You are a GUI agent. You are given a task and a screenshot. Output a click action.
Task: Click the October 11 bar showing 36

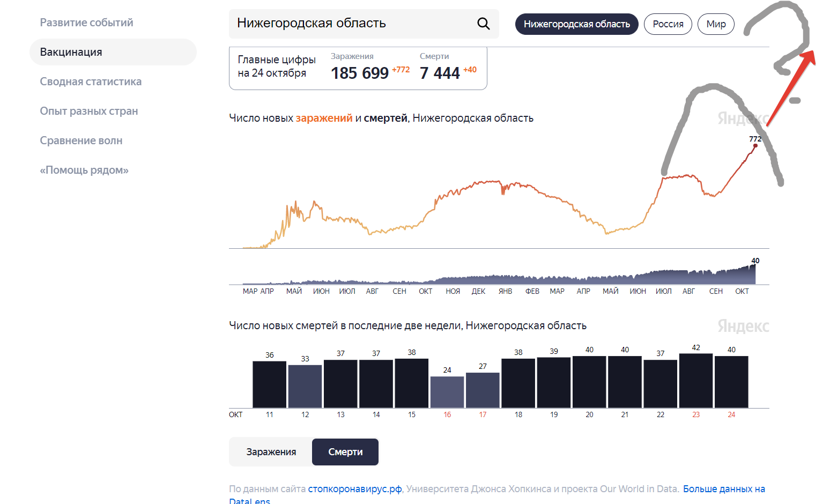tap(269, 384)
